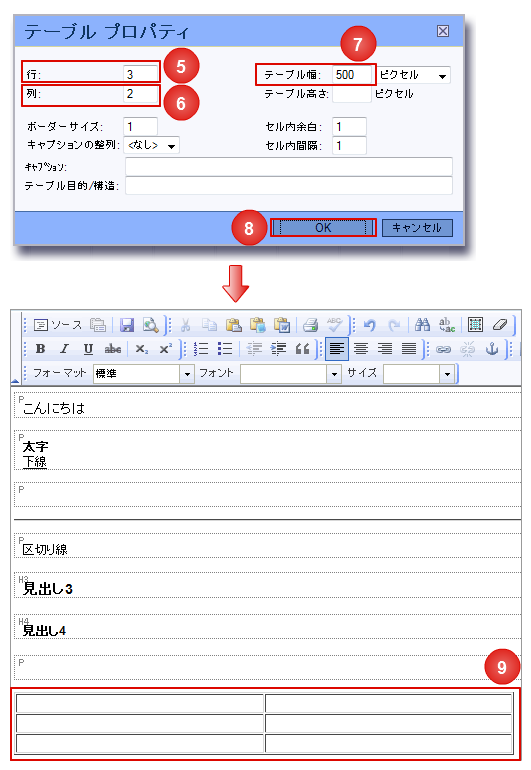Image resolution: width=531 pixels, height=770 pixels.
Task: Click the Bold formatting icon
Action: click(40, 349)
